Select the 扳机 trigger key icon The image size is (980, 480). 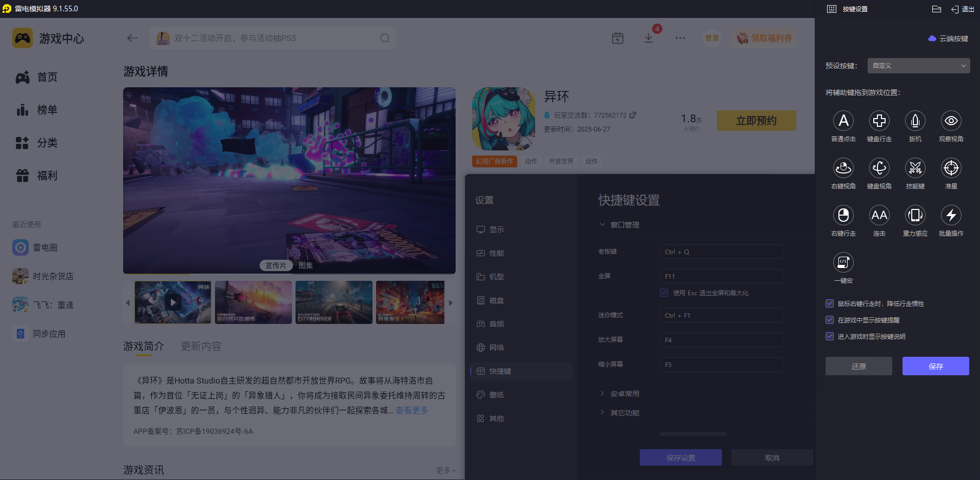915,121
